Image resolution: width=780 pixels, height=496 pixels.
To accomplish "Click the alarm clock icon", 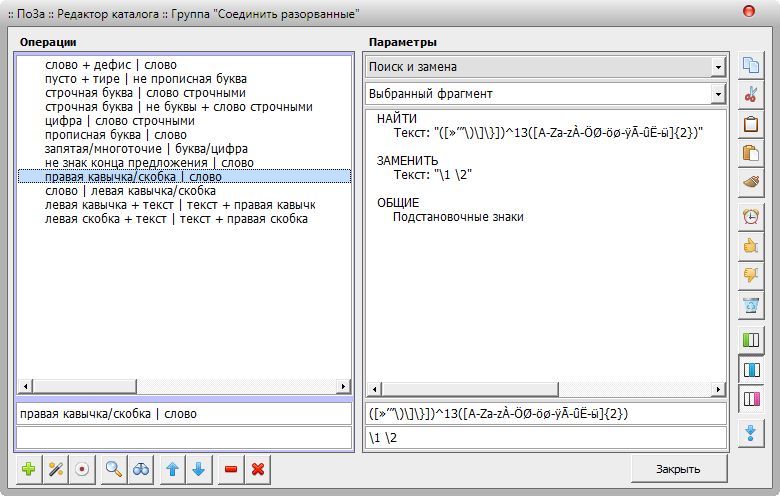I will [x=751, y=217].
